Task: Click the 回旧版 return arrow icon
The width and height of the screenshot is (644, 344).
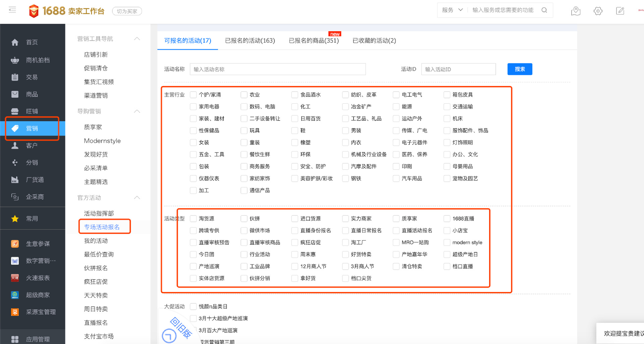Action: click(x=169, y=336)
